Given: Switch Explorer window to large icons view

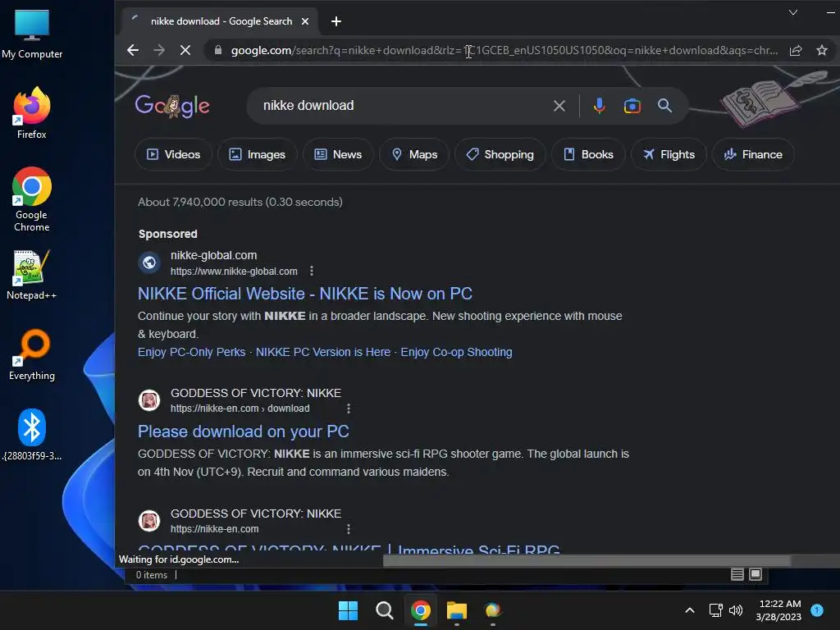Looking at the screenshot, I should pos(756,574).
